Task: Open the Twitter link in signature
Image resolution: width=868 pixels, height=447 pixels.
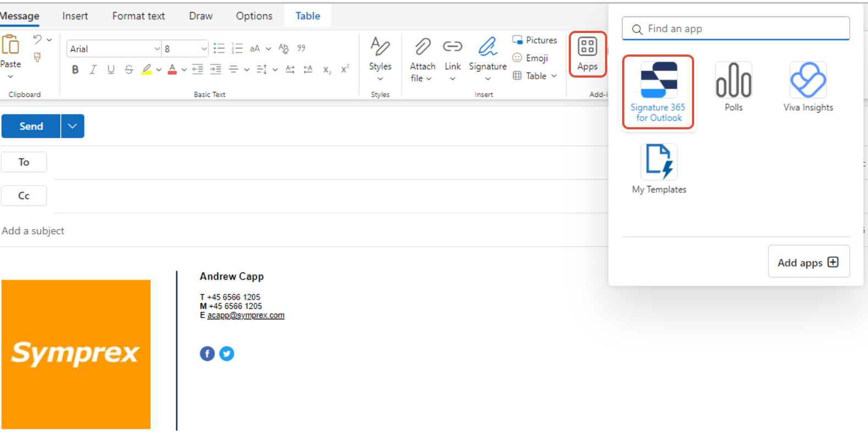Action: pos(227,353)
